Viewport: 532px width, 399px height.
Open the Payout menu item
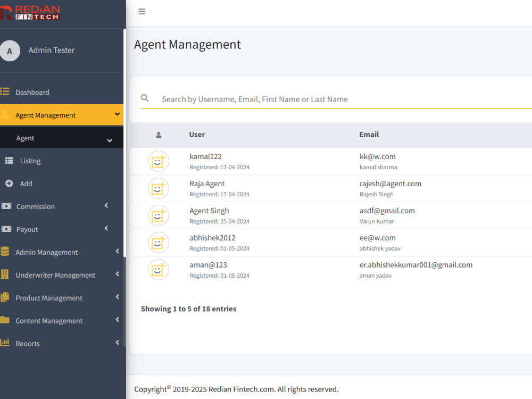pyautogui.click(x=62, y=229)
